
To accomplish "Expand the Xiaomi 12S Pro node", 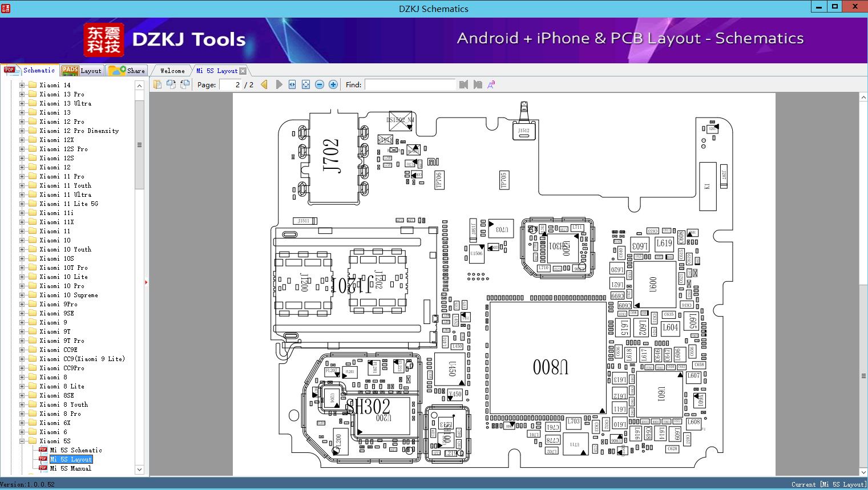I will pyautogui.click(x=22, y=149).
